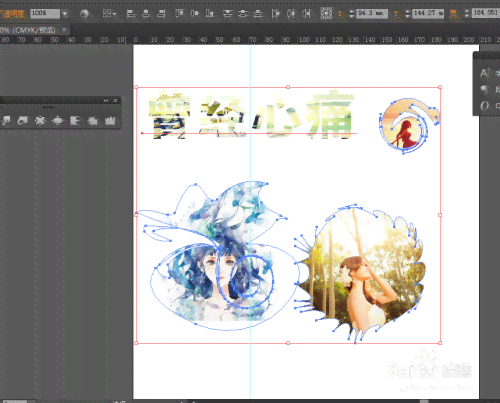Apply horizontal align center

146,14
